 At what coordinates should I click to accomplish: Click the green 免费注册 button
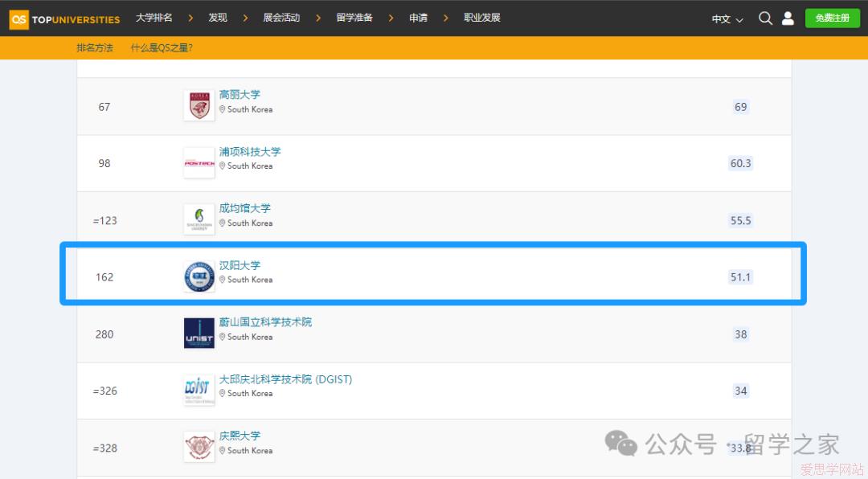[833, 18]
